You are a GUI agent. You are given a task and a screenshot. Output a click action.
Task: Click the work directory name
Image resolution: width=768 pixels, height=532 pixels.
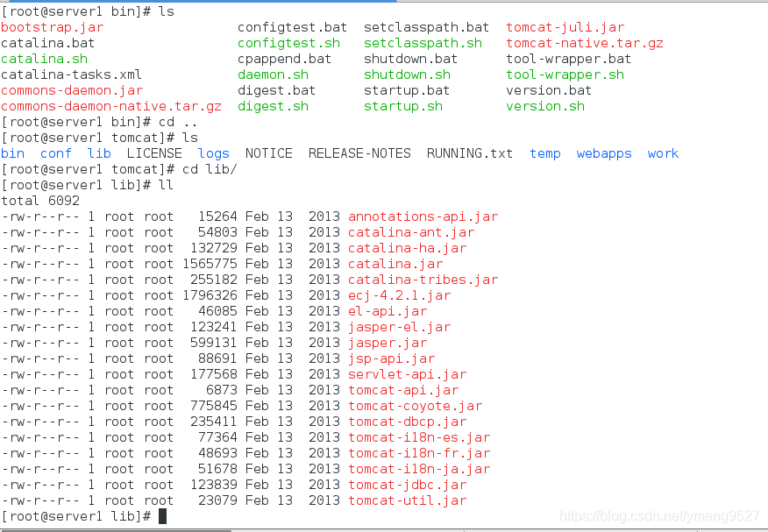click(x=663, y=153)
